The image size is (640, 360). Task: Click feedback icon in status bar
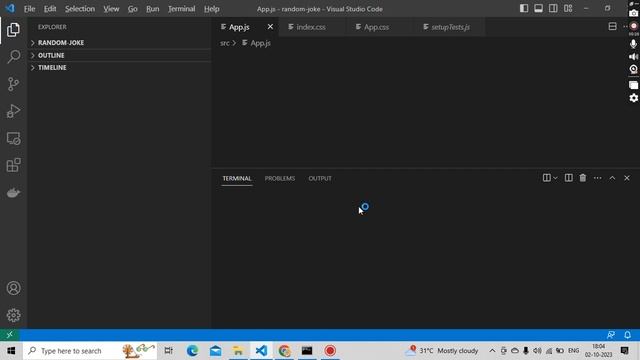pos(611,335)
